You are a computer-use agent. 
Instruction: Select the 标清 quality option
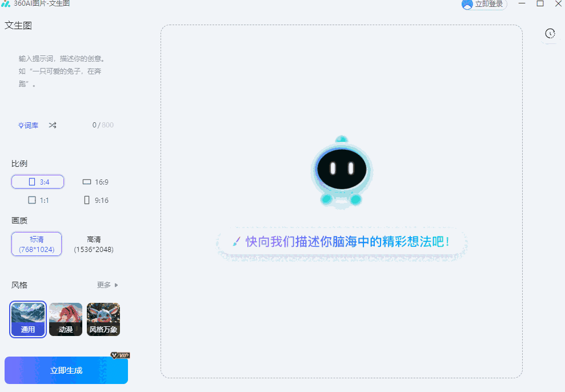(x=36, y=244)
